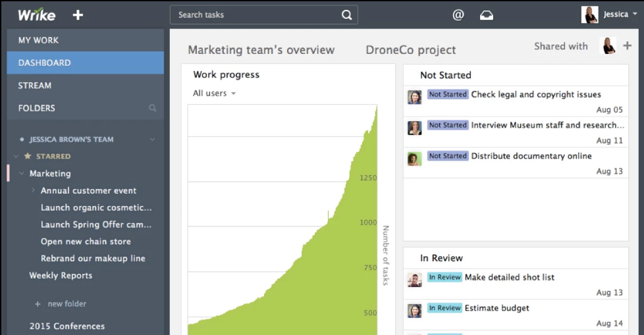Open the @ mentions icon
This screenshot has height=335, width=644.
coord(458,14)
